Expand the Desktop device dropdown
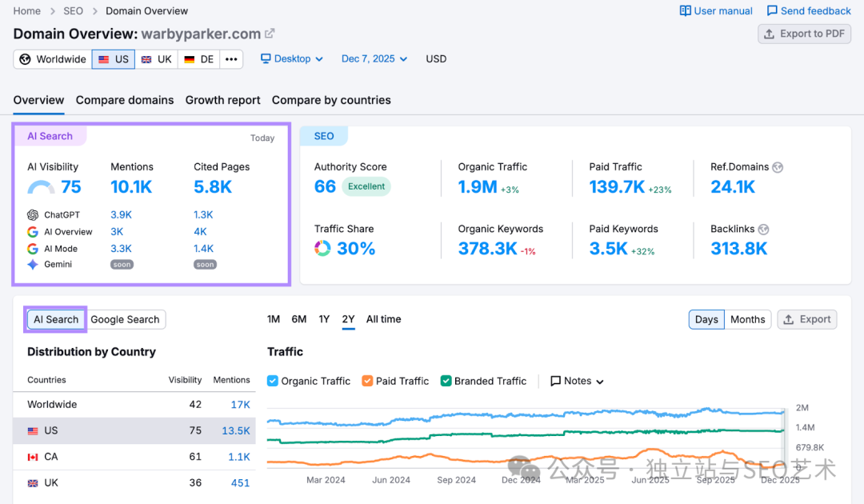864x504 pixels. point(291,58)
